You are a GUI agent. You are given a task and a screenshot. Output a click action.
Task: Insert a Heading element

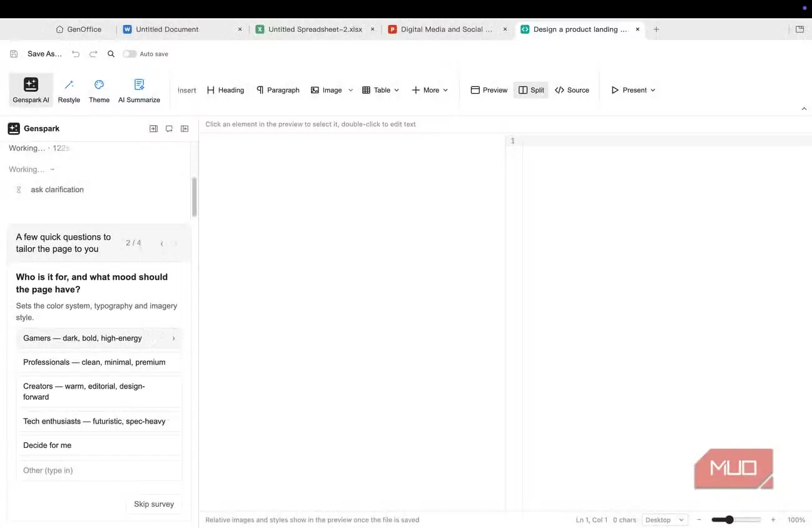[225, 90]
